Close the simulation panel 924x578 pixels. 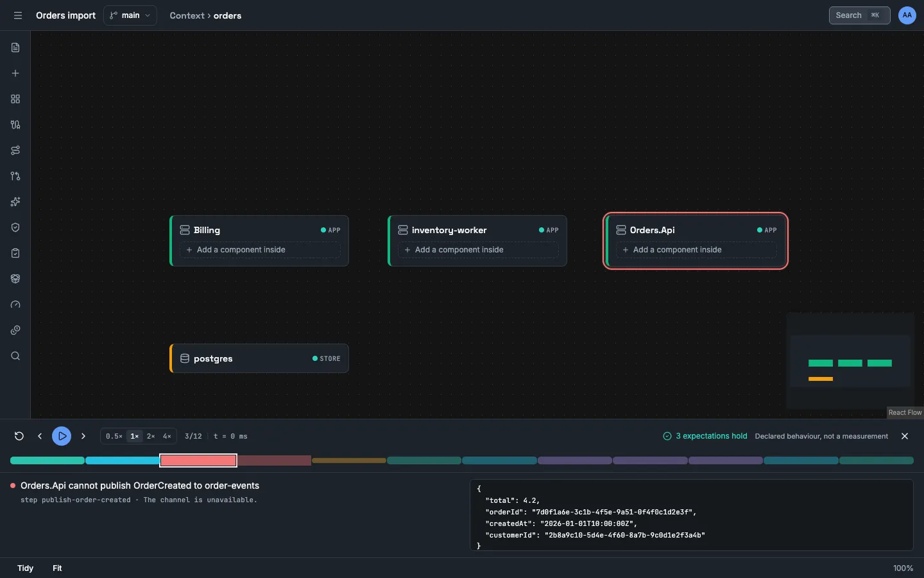[x=905, y=436]
